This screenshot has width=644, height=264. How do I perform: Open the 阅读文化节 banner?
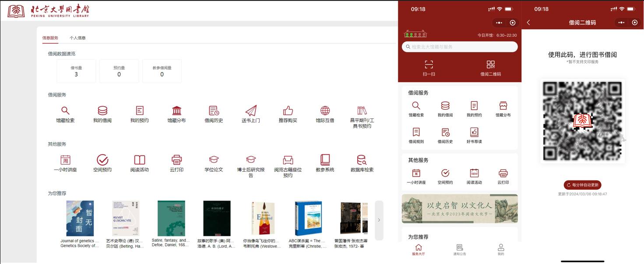460,208
